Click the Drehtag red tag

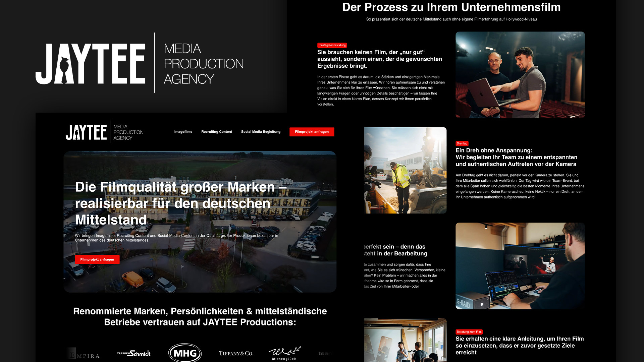coord(462,143)
